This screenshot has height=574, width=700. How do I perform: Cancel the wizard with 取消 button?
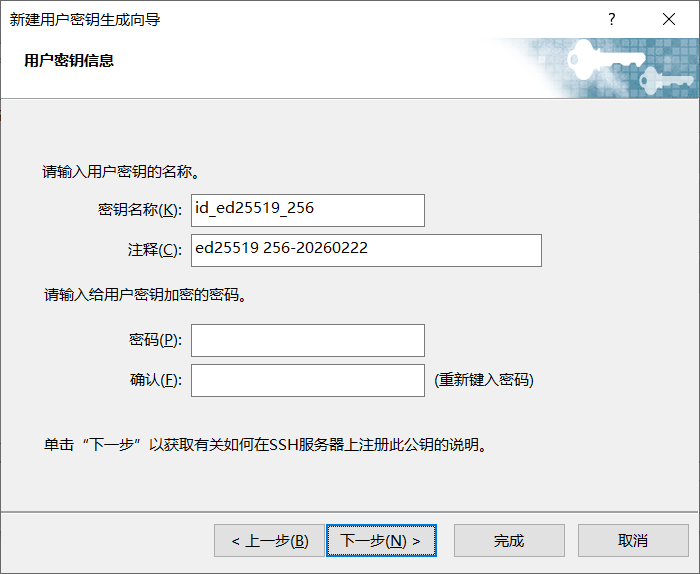(x=633, y=541)
